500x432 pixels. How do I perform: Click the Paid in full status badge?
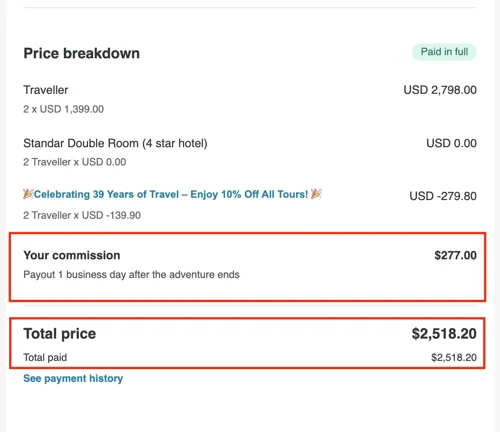(444, 52)
